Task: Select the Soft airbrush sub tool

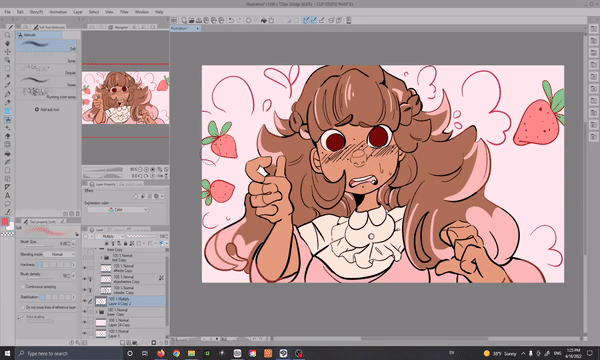Action: [x=46, y=46]
